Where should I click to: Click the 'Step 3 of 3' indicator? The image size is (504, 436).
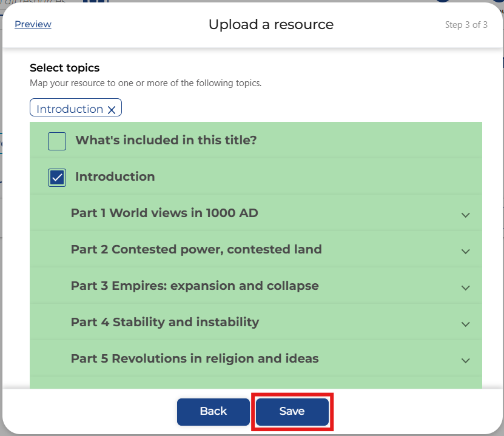pos(466,25)
